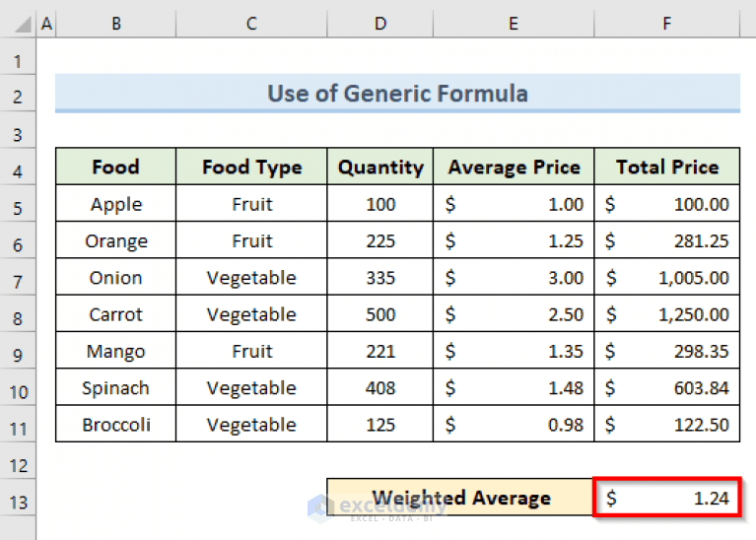Click average price cell showing 1.48

(x=514, y=387)
